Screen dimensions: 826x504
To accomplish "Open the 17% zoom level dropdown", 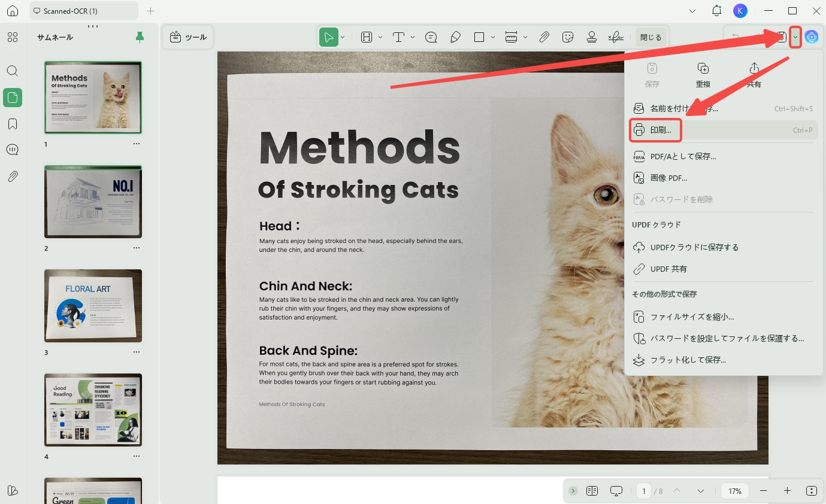I will tap(735, 491).
